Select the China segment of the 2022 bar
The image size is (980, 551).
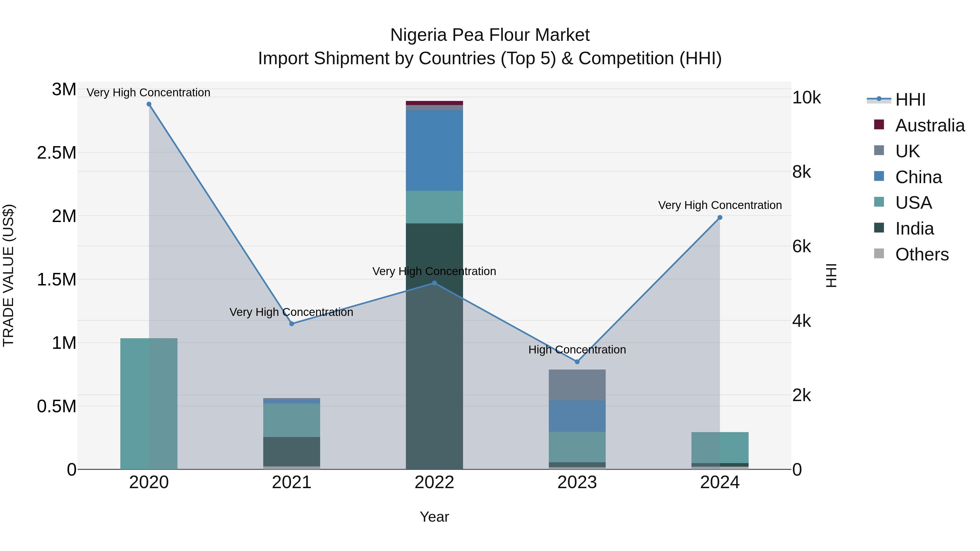click(434, 150)
